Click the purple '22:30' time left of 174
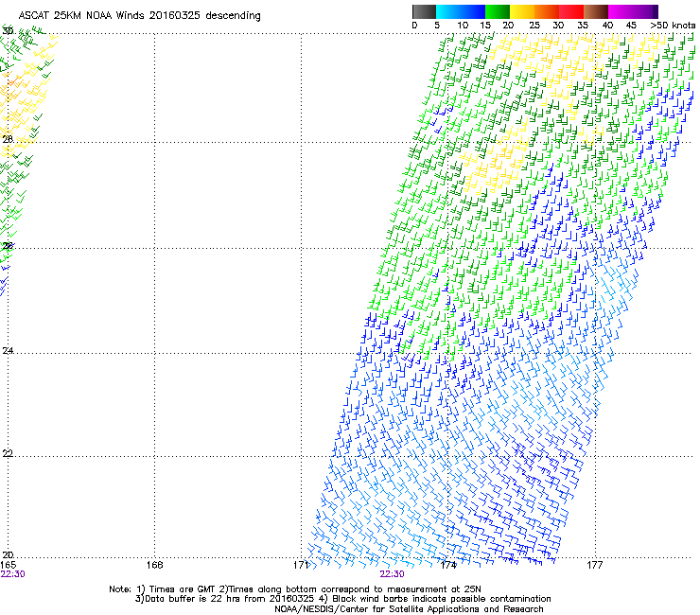The width and height of the screenshot is (700, 615). click(x=392, y=574)
